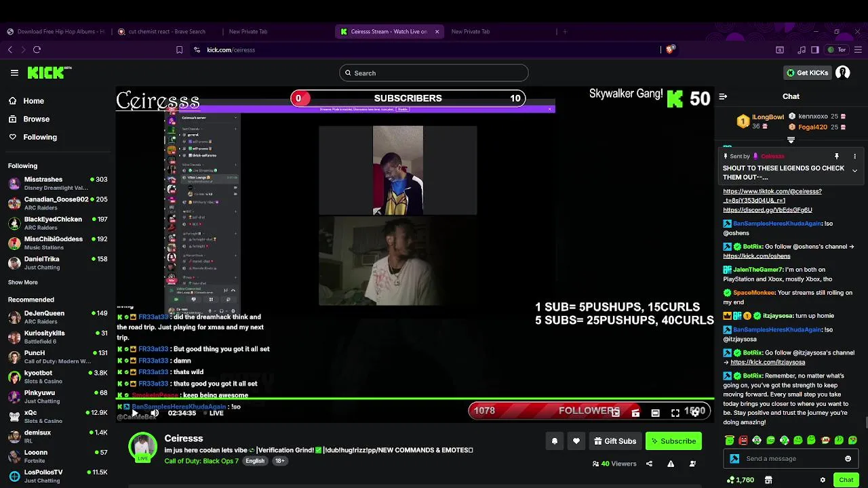Open the TikTok link in chat

(772, 196)
